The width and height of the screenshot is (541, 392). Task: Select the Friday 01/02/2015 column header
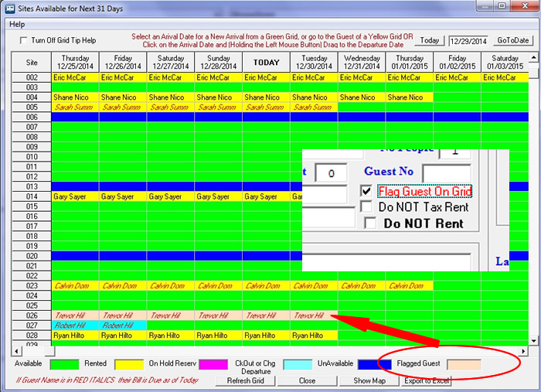pos(458,62)
